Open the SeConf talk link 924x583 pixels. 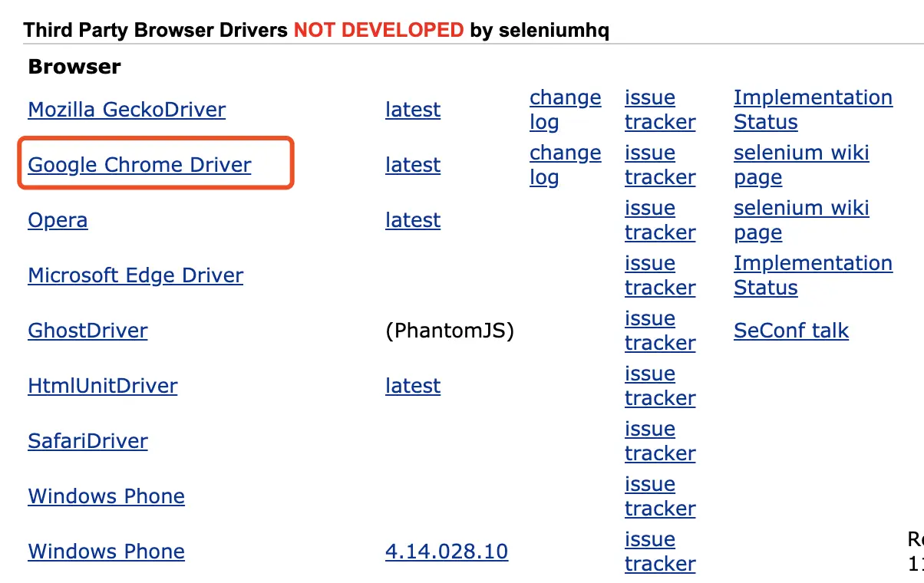point(791,331)
